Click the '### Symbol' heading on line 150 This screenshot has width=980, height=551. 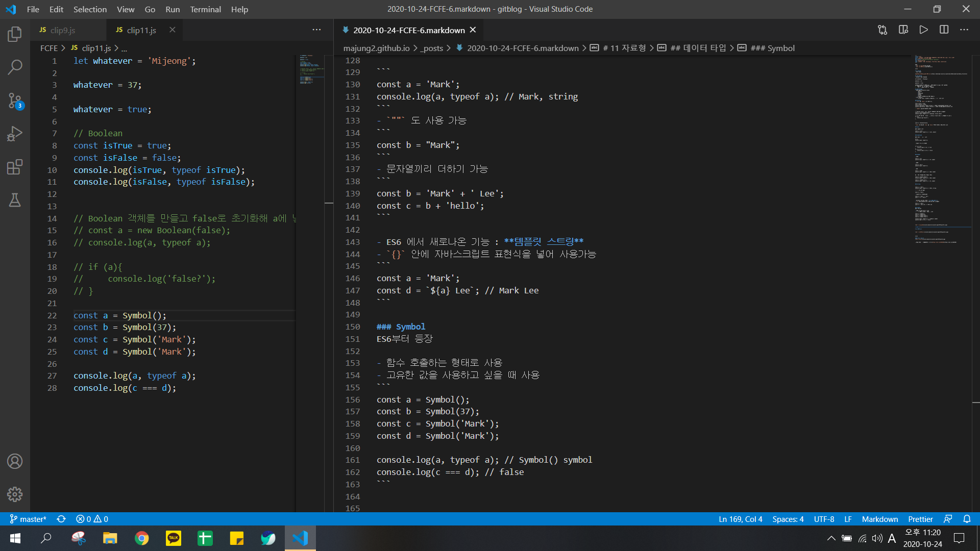click(x=401, y=327)
